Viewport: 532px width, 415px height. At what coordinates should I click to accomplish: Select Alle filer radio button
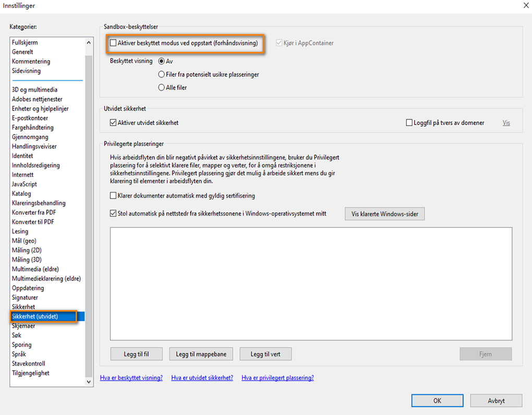click(x=162, y=88)
